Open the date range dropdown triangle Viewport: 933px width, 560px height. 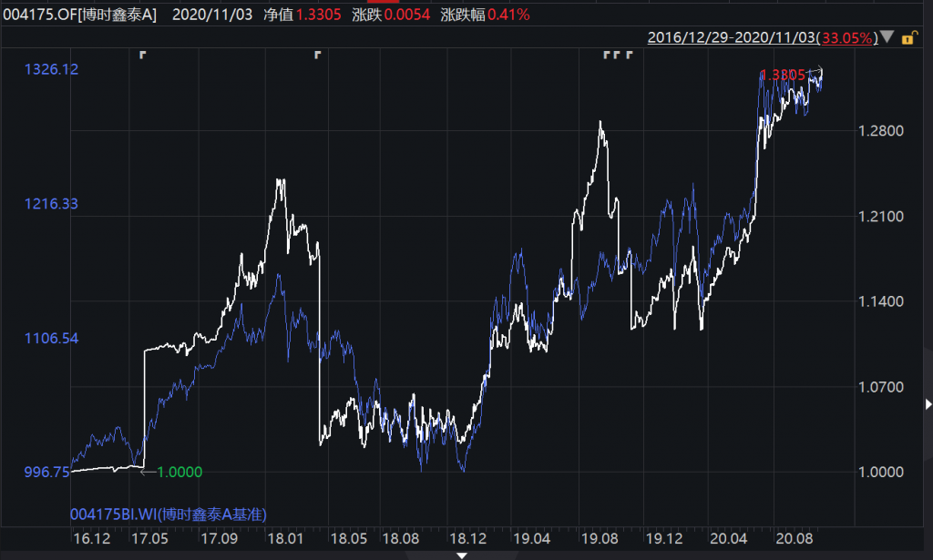point(888,38)
